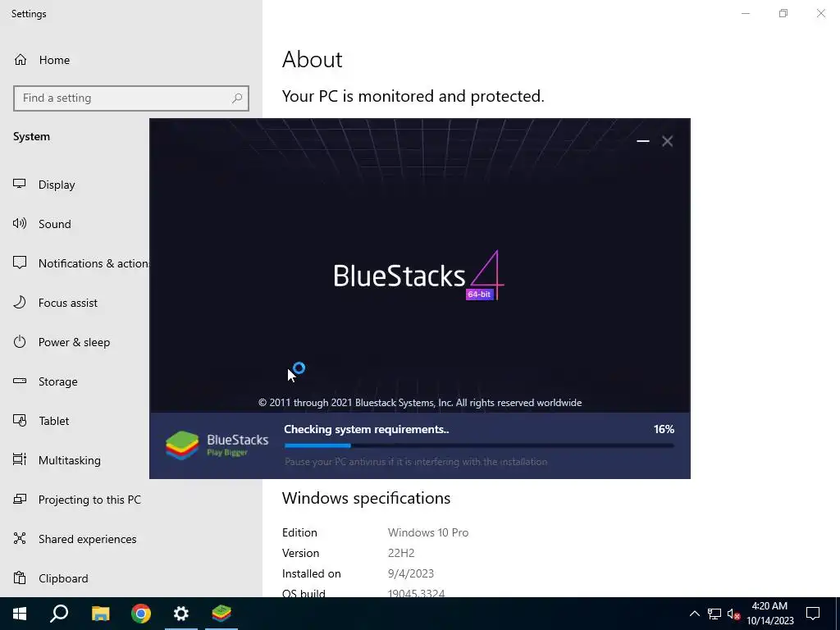Click the installer progress bar
The height and width of the screenshot is (630, 840).
coord(479,445)
